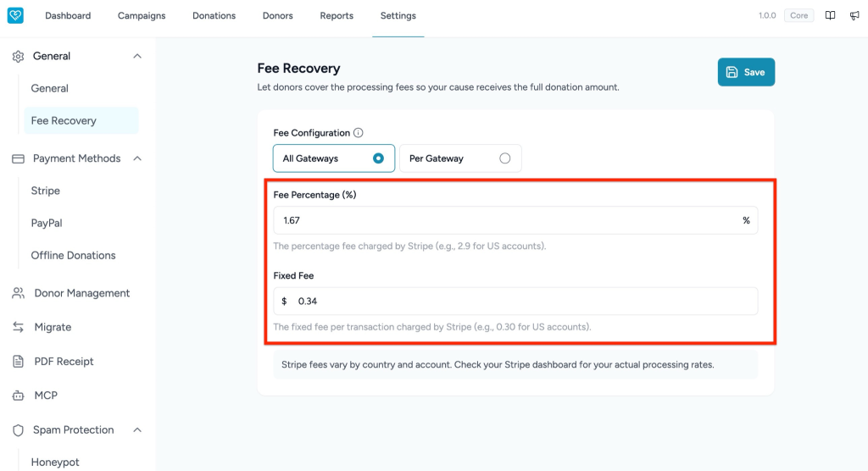Open the Donations tab
The width and height of the screenshot is (868, 471).
tap(214, 15)
